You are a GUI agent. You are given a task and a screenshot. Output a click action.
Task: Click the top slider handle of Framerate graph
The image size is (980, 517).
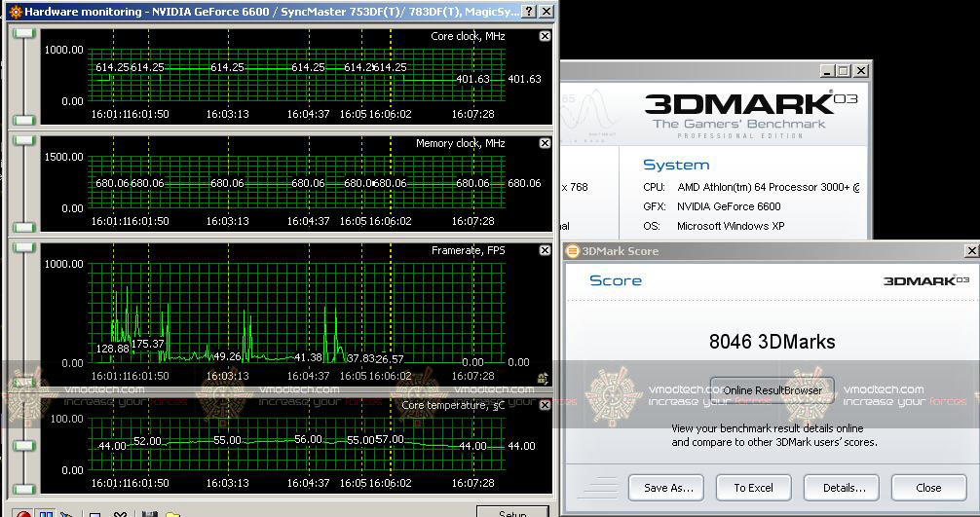click(23, 247)
